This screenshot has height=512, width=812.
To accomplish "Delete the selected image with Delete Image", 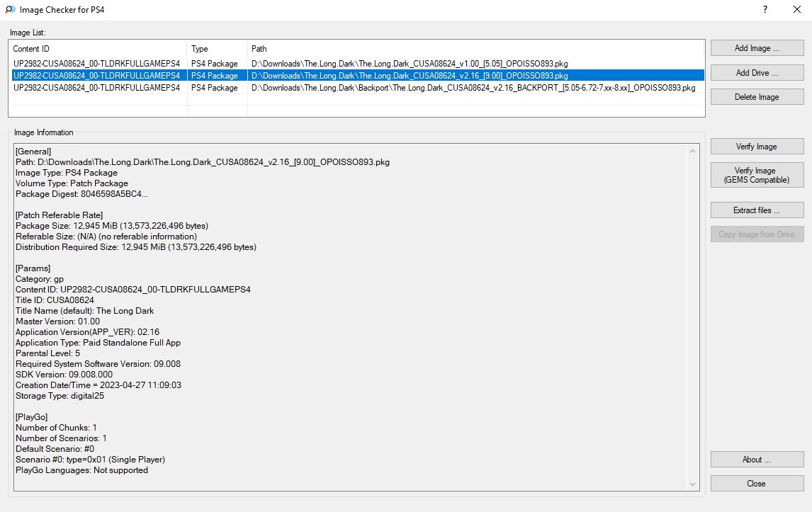I will coord(757,97).
